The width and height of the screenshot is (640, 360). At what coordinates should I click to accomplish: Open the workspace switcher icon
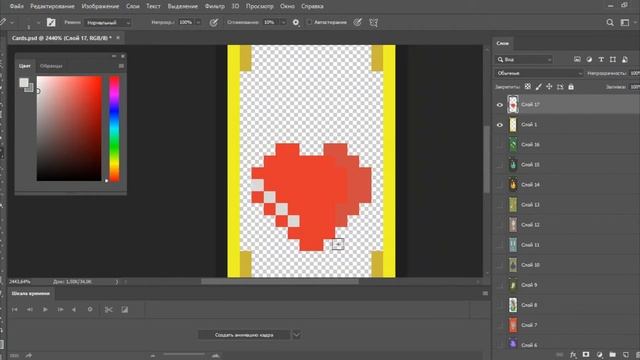[624, 22]
